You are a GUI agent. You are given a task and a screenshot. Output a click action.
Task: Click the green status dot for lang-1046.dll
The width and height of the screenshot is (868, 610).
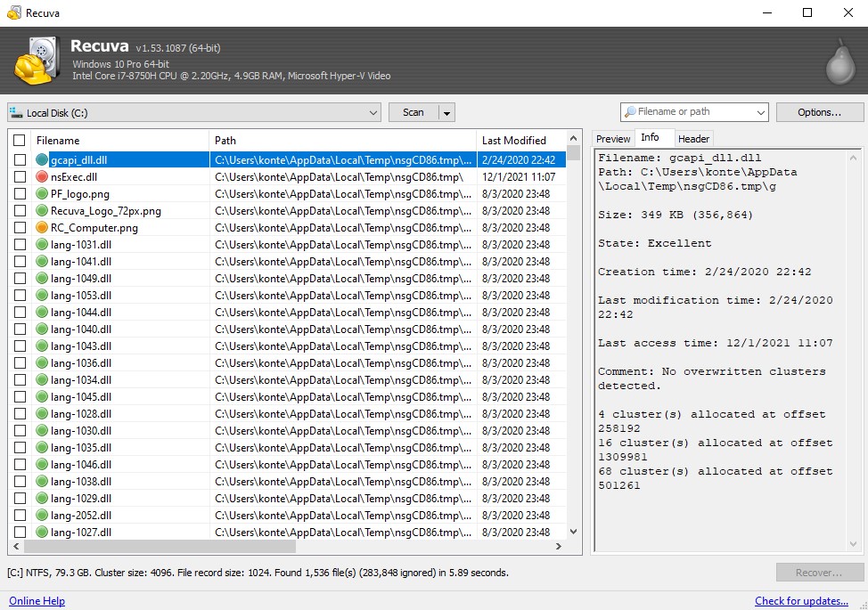tap(42, 465)
